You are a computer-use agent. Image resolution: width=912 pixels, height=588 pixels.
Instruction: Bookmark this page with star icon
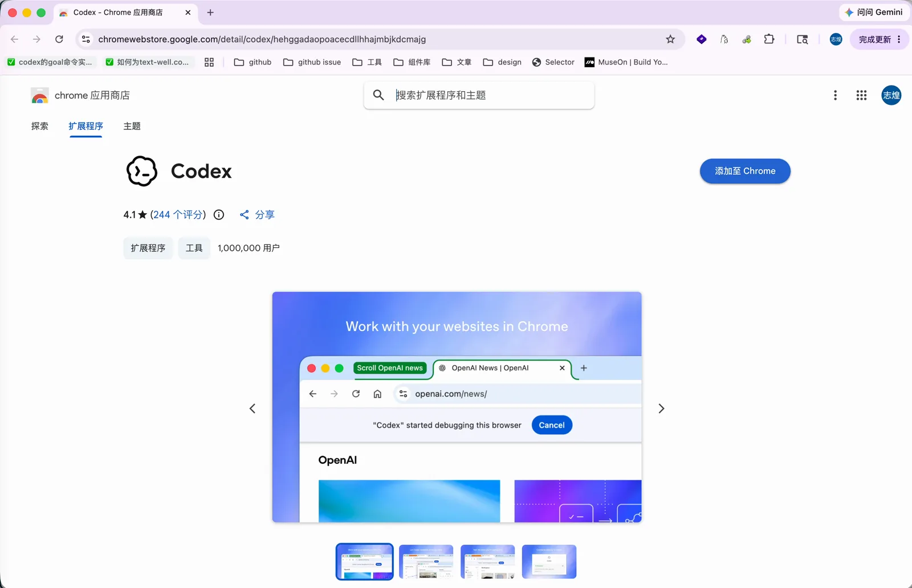(670, 39)
